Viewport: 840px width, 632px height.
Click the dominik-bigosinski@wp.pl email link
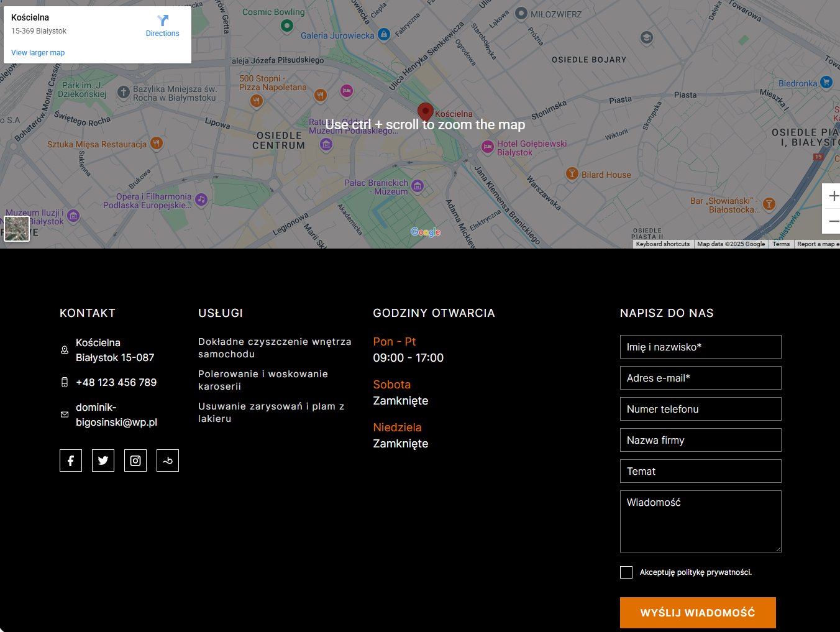coord(116,414)
